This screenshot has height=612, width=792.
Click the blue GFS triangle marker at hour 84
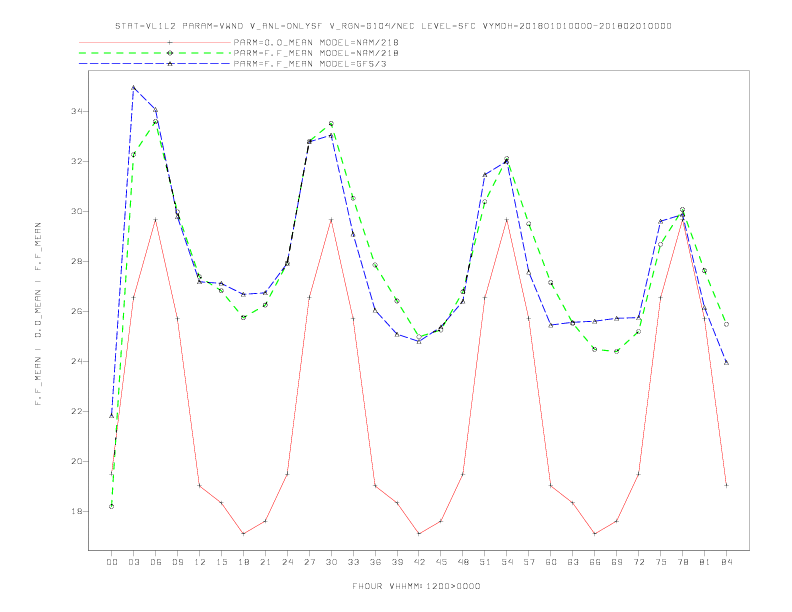[x=726, y=363]
